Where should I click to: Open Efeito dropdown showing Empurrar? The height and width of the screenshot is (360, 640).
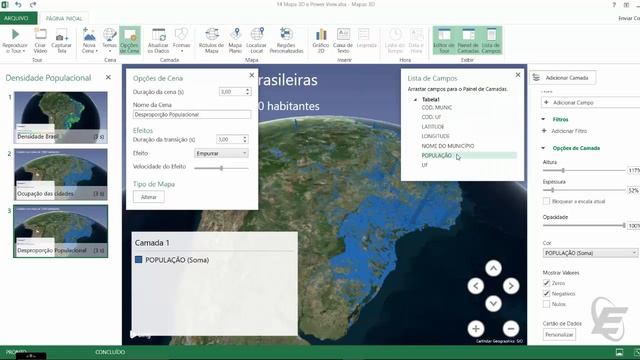click(221, 153)
